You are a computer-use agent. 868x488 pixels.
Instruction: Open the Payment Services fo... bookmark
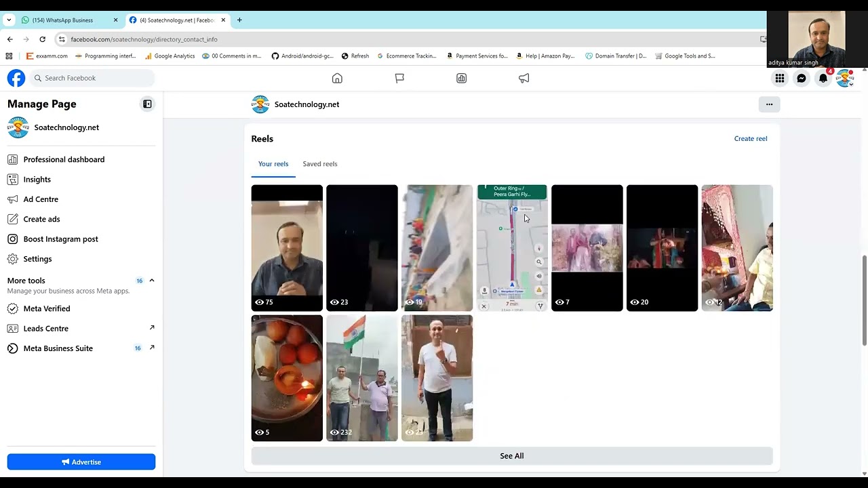[477, 56]
